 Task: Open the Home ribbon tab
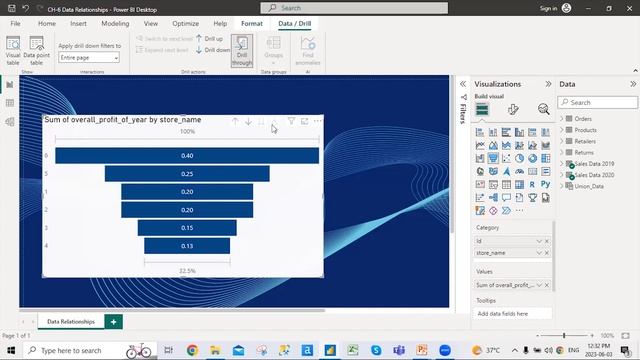point(47,24)
